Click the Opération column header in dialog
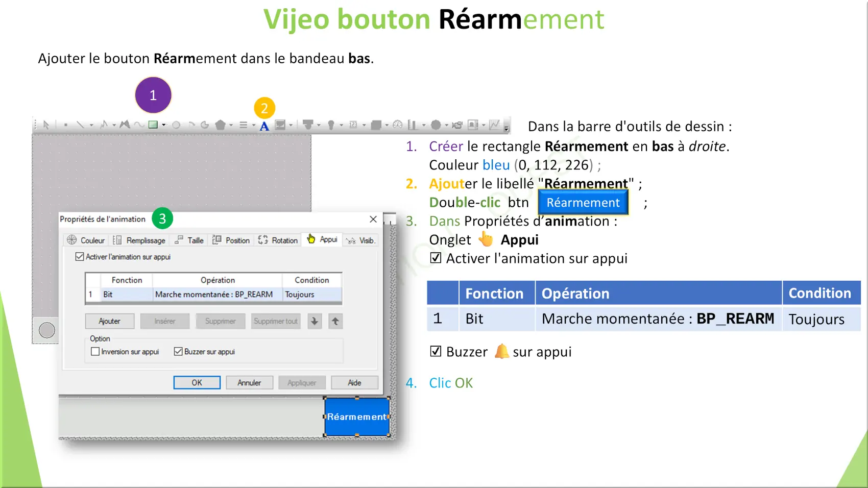This screenshot has width=868, height=488. 218,280
